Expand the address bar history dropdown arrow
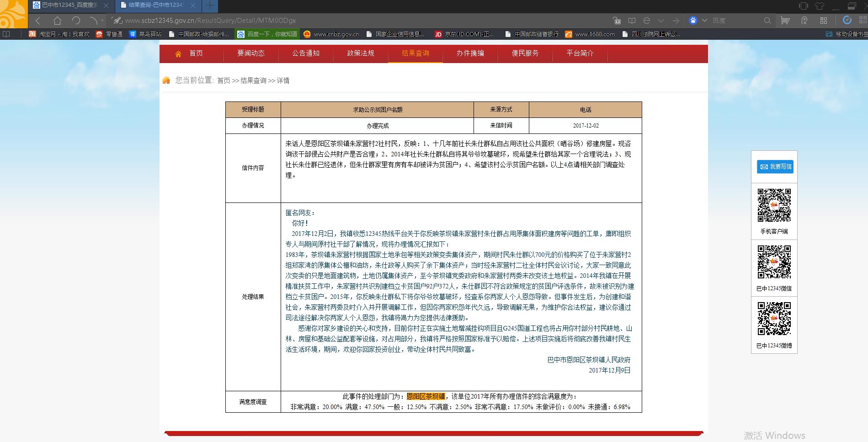This screenshot has width=868, height=442. [x=661, y=21]
